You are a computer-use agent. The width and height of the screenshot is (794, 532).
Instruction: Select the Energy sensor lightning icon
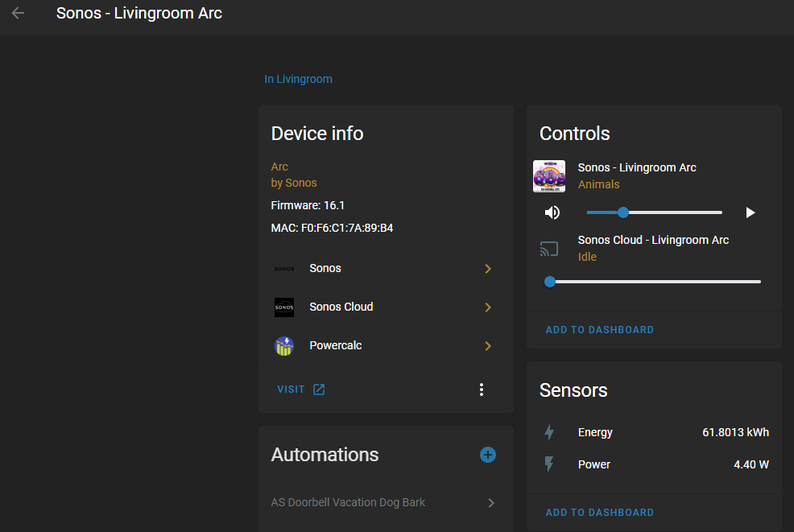[549, 432]
